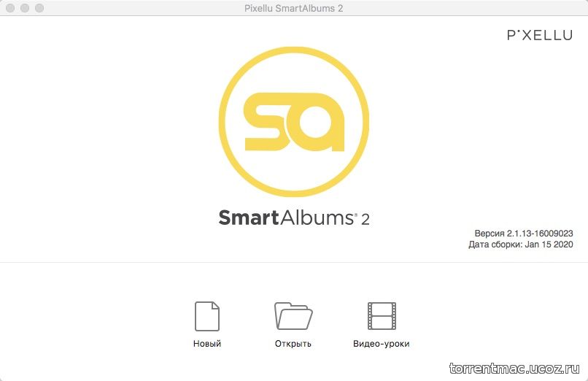The height and width of the screenshot is (381, 588).
Task: Click the PIXELLU brand logo
Action: [x=540, y=35]
